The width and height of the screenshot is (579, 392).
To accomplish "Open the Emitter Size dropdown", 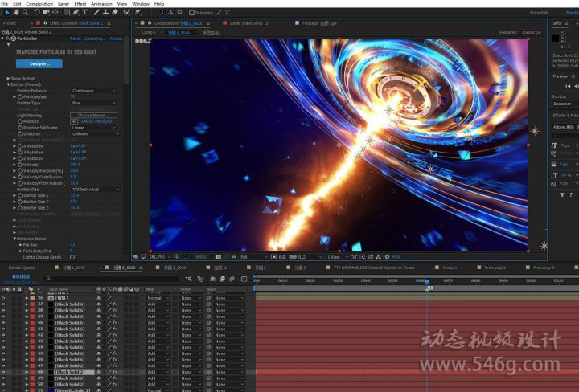I will tap(93, 189).
